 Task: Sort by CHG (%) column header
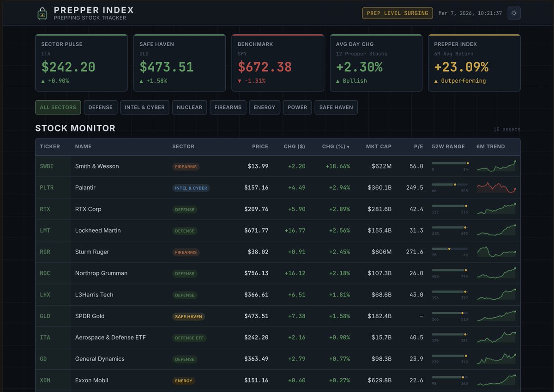[x=335, y=147]
